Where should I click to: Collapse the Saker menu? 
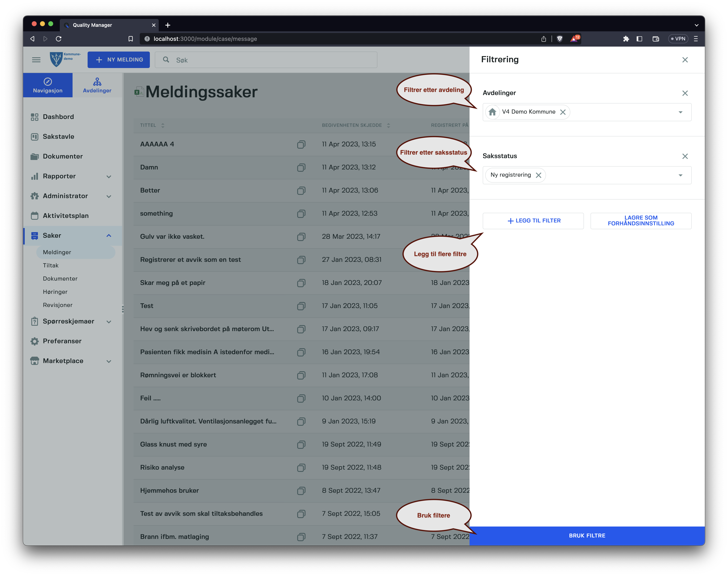[109, 236]
